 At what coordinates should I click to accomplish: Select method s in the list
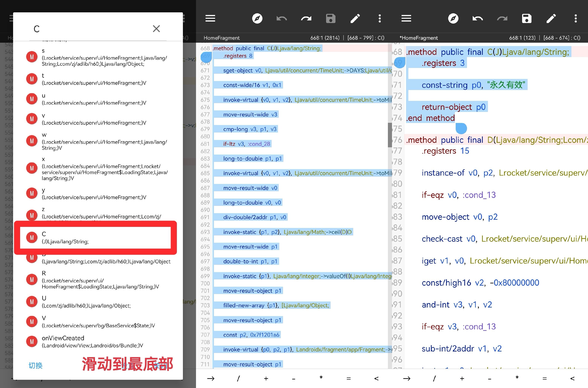98,57
